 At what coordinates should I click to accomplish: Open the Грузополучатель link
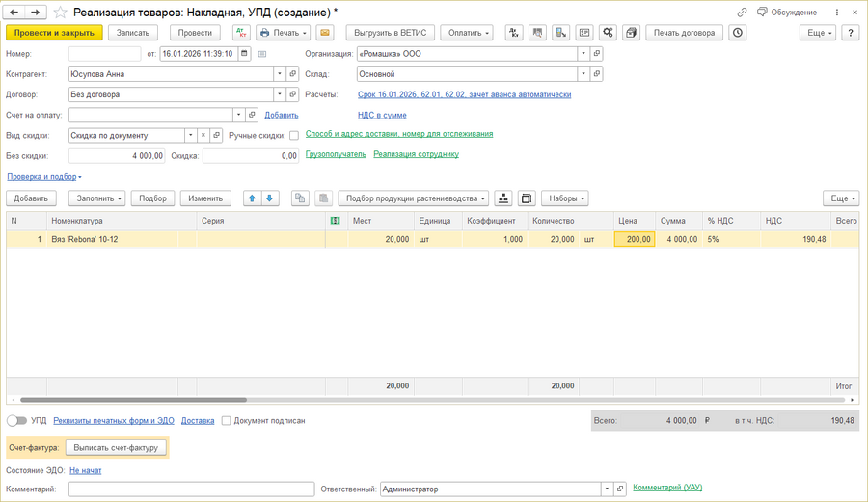(x=336, y=154)
